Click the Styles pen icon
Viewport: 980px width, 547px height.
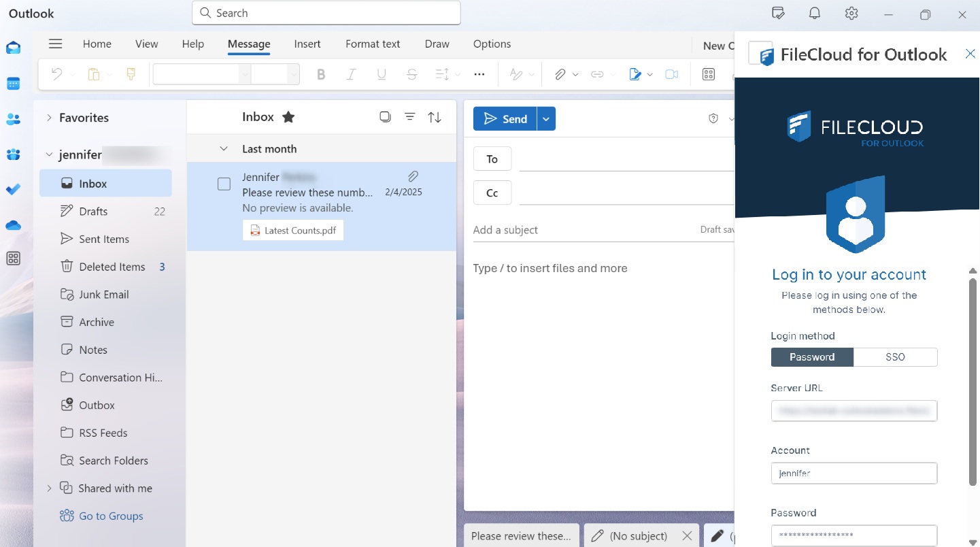517,74
